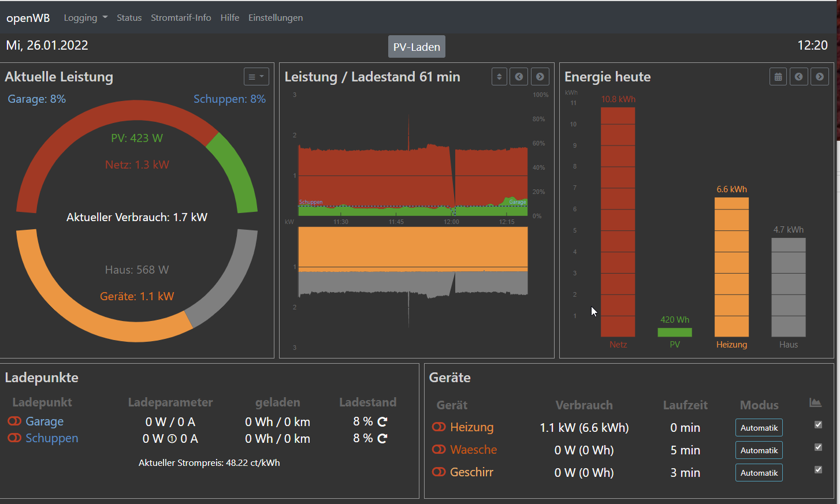The height and width of the screenshot is (504, 840).
Task: Click the orange Heizung bar in chart
Action: [x=731, y=267]
